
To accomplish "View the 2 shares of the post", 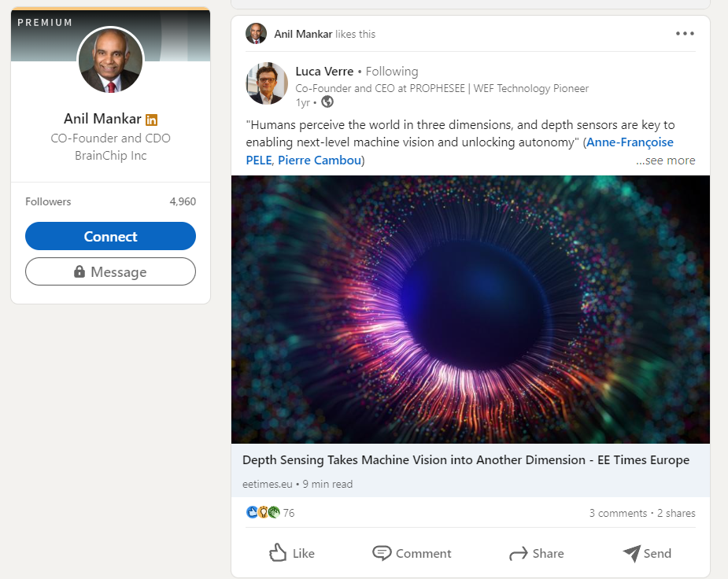I will (x=676, y=513).
